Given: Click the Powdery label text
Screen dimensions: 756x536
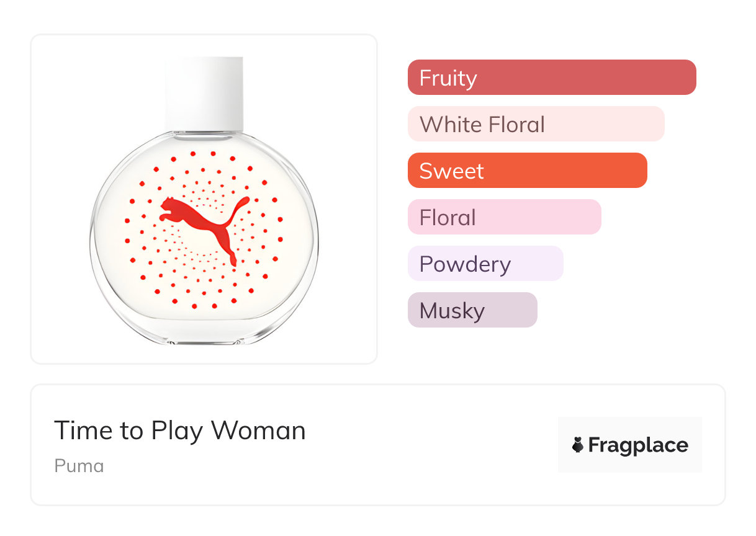Looking at the screenshot, I should [x=465, y=264].
